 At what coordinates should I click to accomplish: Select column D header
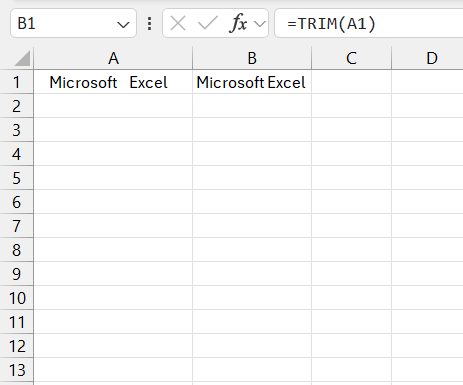tap(428, 58)
